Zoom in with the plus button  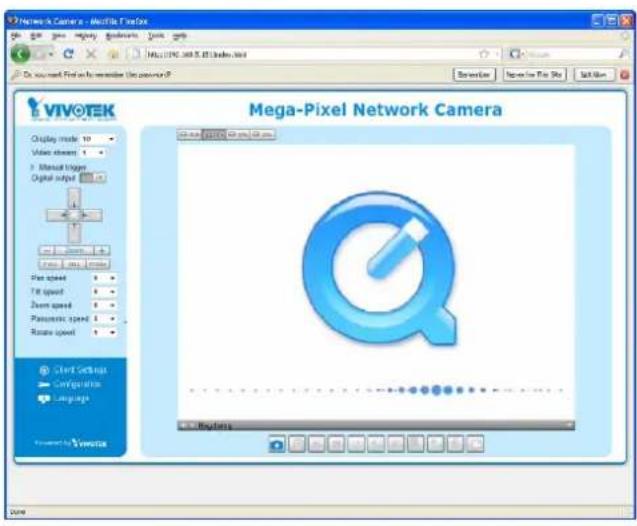point(102,251)
